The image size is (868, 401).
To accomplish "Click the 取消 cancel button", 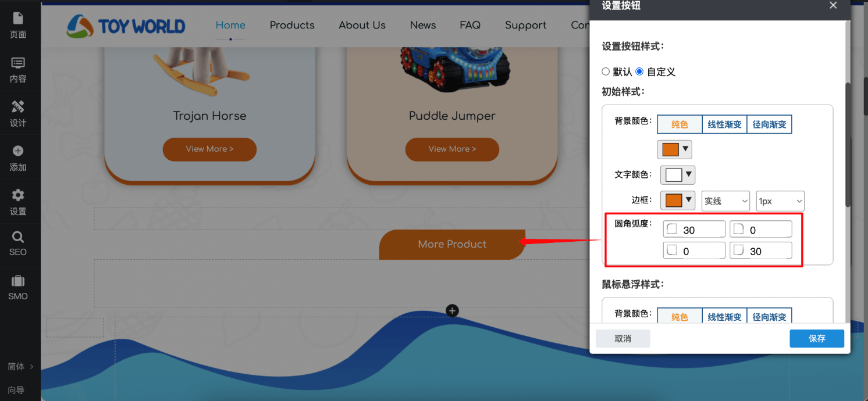I will (622, 338).
